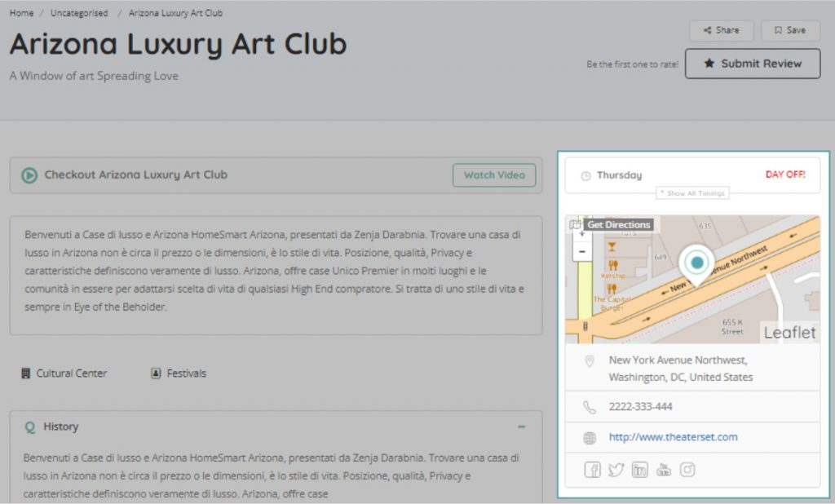Viewport: 835px width, 504px height.
Task: Open Uncategorised breadcrumb link
Action: [79, 13]
